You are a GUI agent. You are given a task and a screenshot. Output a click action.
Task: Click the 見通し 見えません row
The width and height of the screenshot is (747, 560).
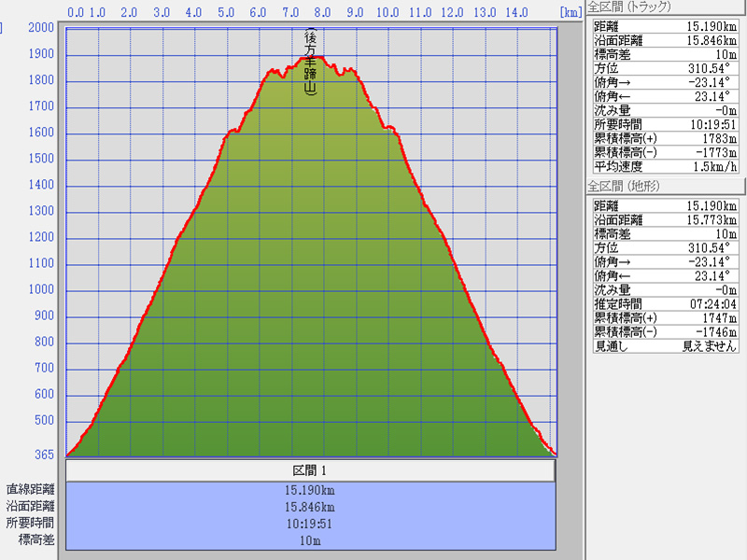click(667, 345)
